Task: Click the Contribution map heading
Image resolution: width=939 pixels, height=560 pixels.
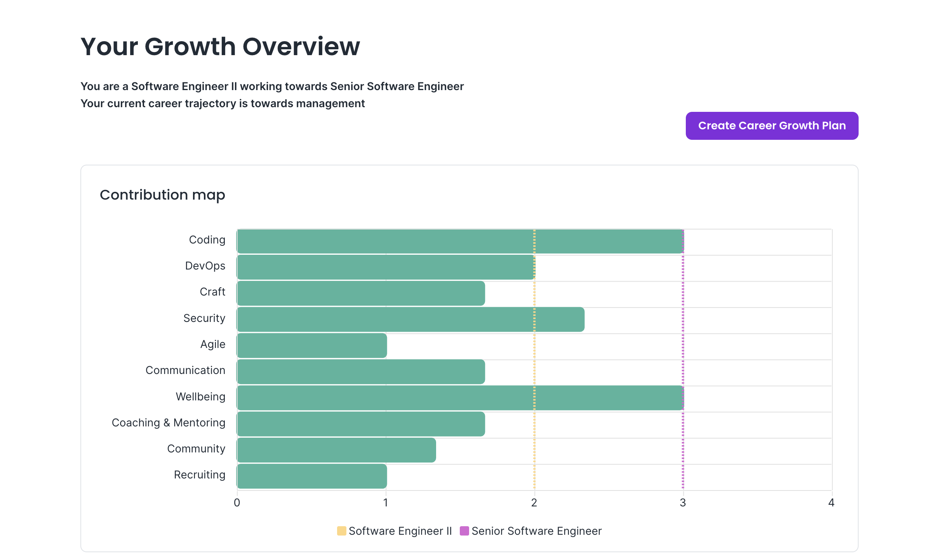Action: (162, 195)
